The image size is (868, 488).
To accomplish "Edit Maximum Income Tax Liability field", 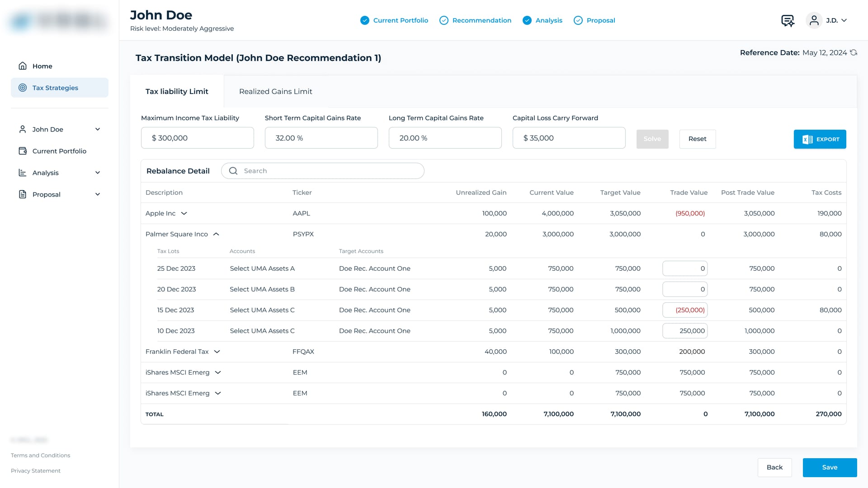I will 198,138.
